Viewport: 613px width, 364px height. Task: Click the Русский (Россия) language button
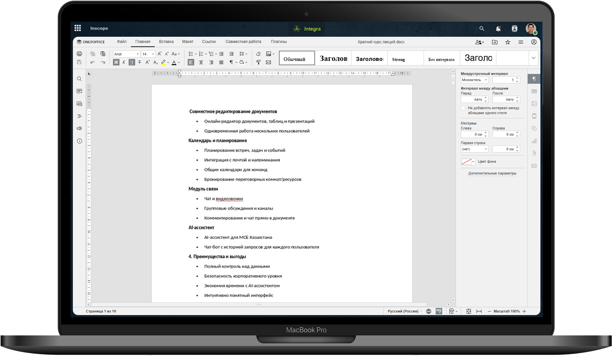[x=403, y=311]
